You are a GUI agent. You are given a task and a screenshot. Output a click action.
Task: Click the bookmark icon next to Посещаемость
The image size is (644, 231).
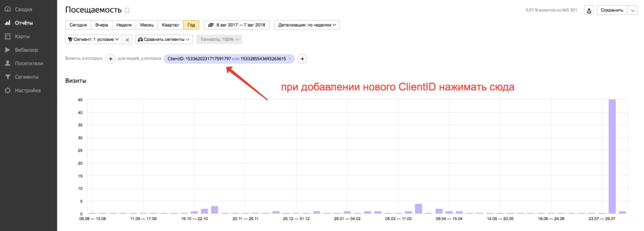(x=127, y=10)
